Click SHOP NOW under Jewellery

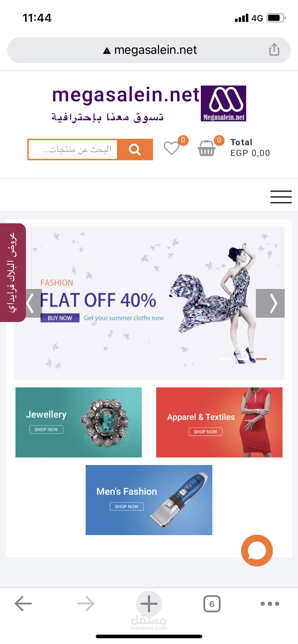(46, 429)
